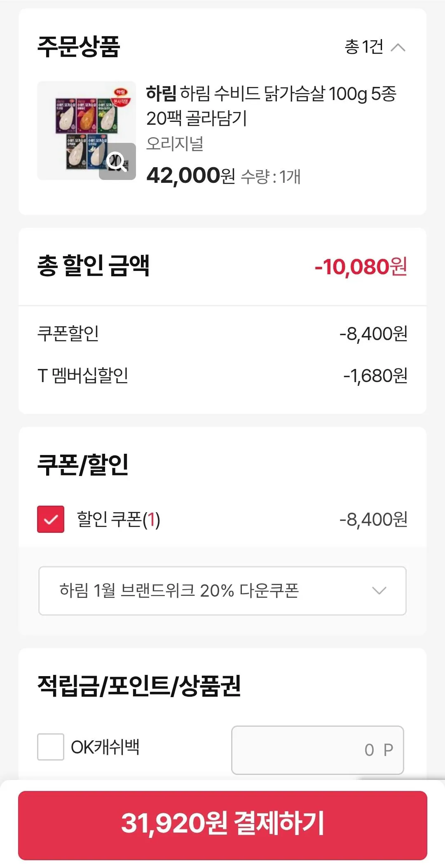Tap the 적립금/포인트/상품권 section heading
This screenshot has width=445, height=868.
pos(139,686)
